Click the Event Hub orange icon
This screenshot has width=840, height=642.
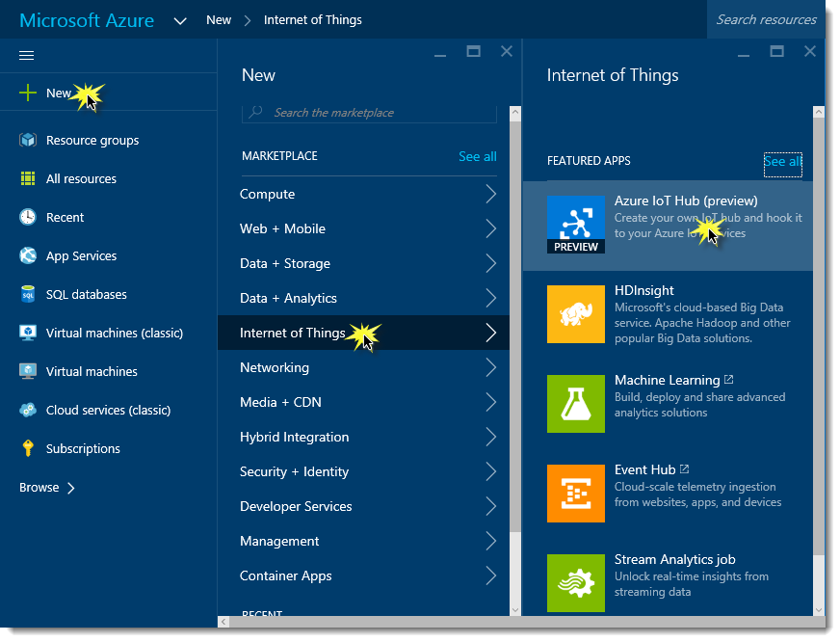click(x=576, y=493)
